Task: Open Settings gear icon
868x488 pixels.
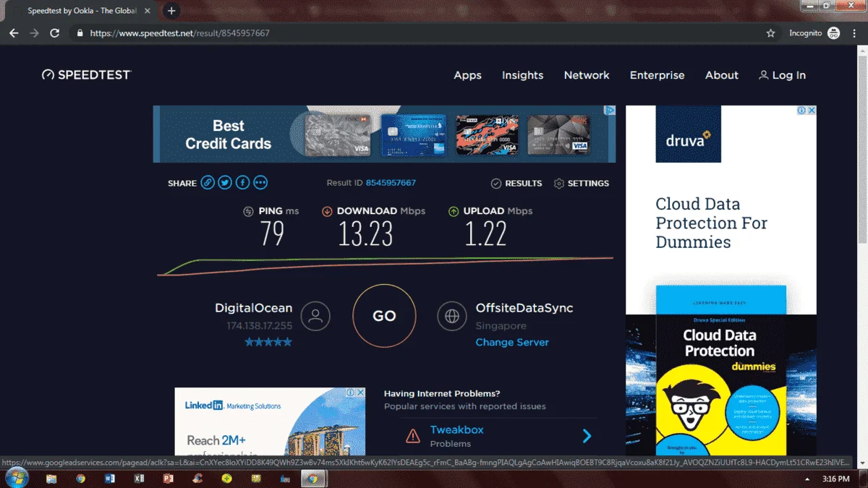Action: coord(558,184)
